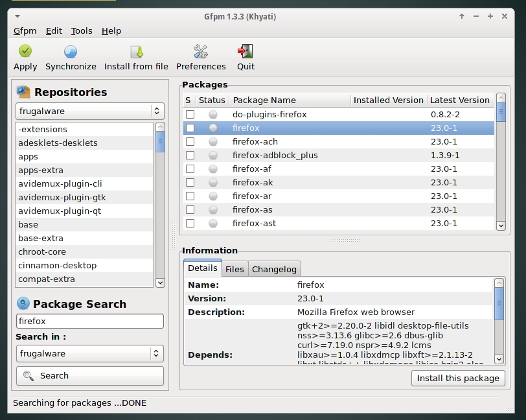Tick the checkbox for firefox-ast
Image resolution: width=526 pixels, height=420 pixels.
point(190,223)
